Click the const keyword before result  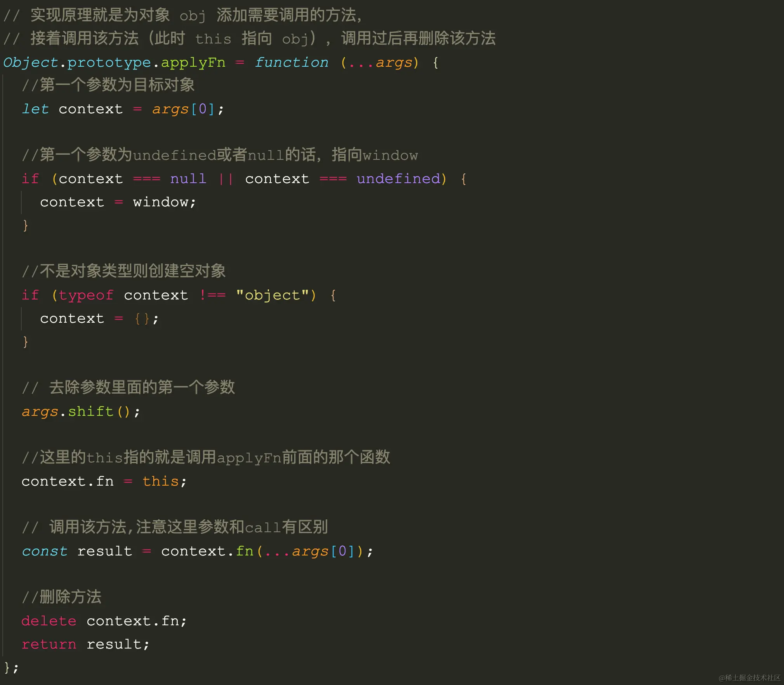(44, 551)
